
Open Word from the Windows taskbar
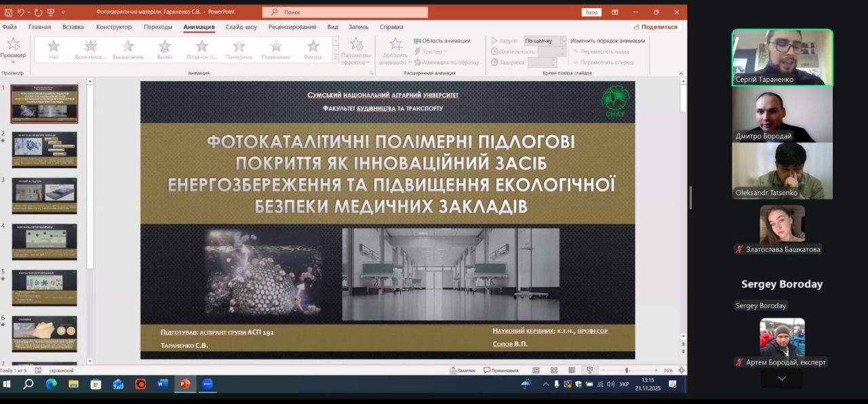163,384
